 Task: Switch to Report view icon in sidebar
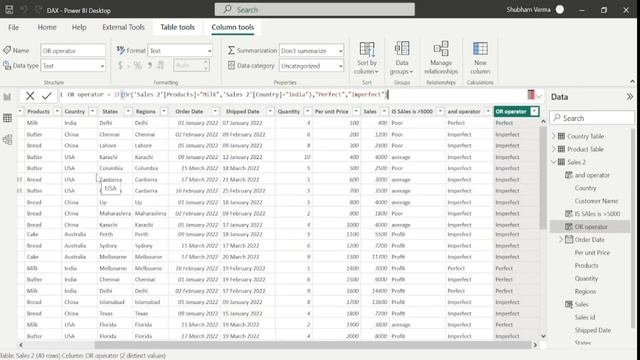[x=7, y=97]
